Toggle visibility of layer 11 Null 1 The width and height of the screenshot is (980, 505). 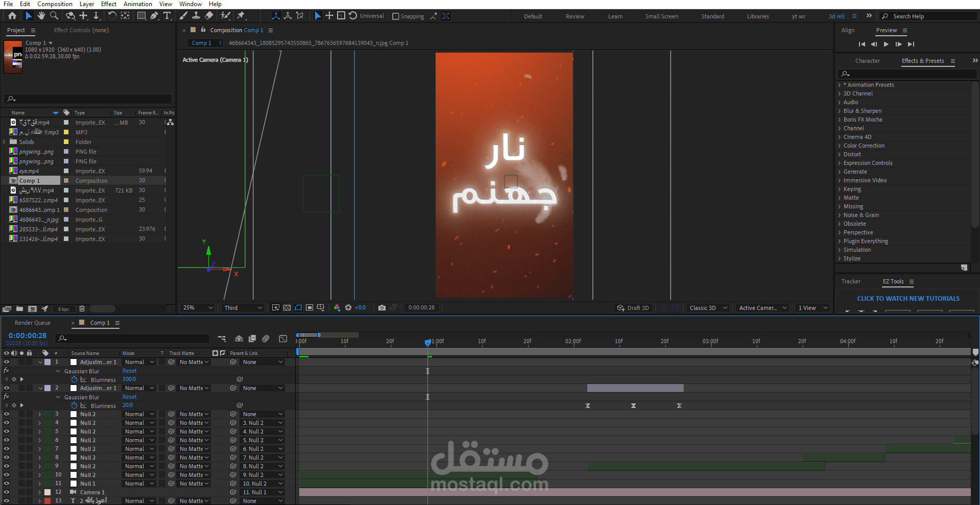[x=7, y=484]
